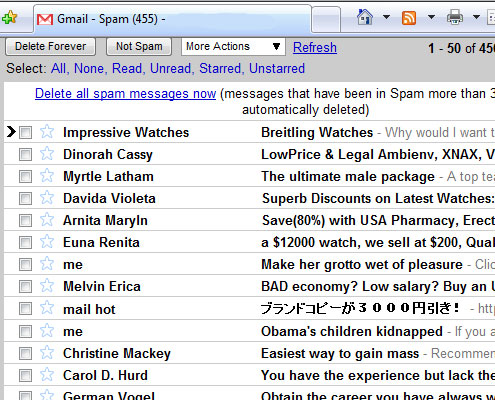The image size is (495, 400).
Task: Switch to the Gmail - Spam (455) tab
Action: pos(173,19)
